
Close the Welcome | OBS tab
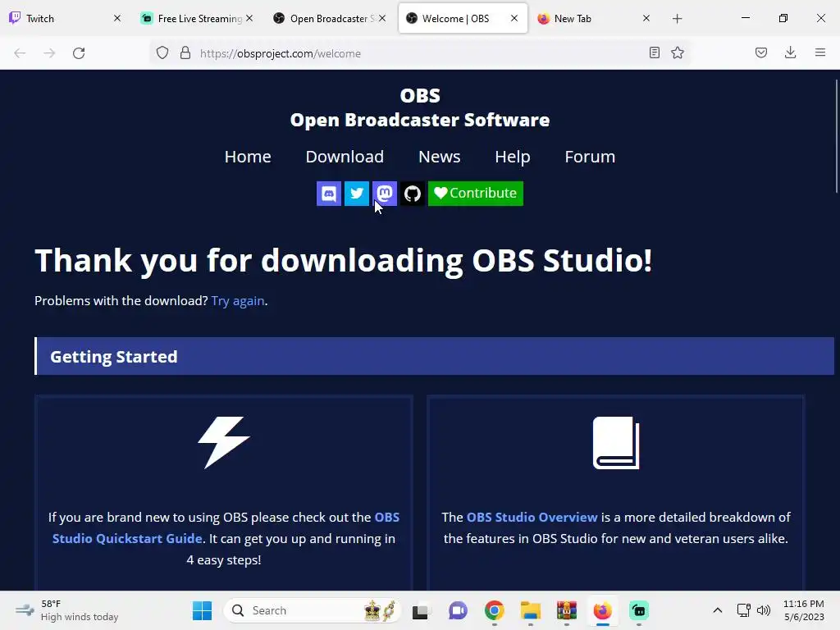[x=514, y=19]
